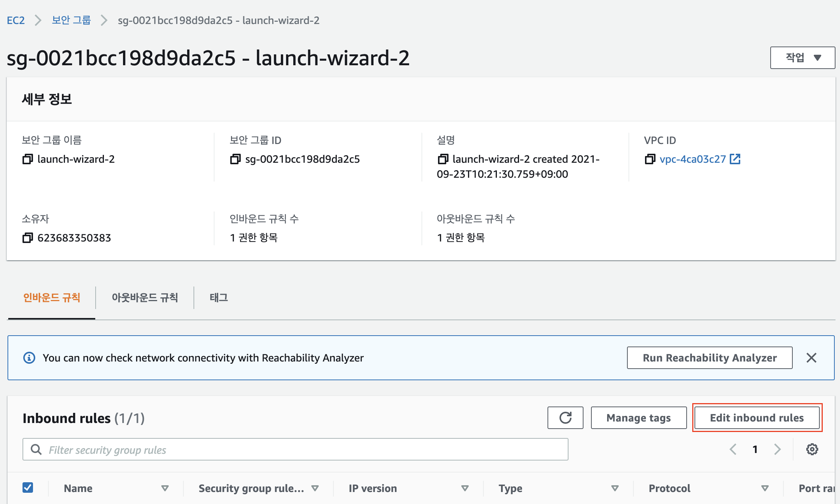Open table preferences gear icon
The width and height of the screenshot is (840, 504).
click(812, 449)
